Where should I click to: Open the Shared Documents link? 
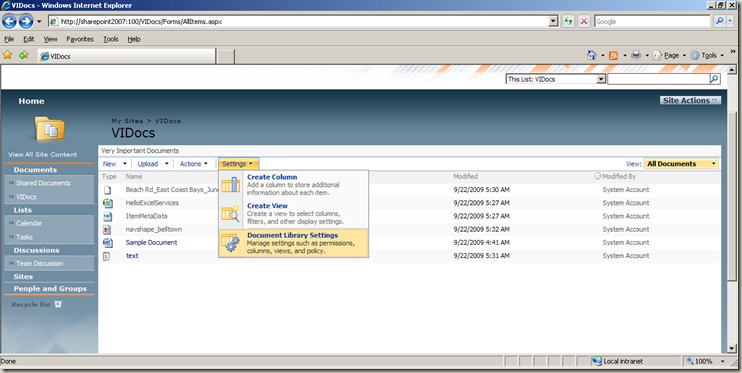tap(43, 183)
